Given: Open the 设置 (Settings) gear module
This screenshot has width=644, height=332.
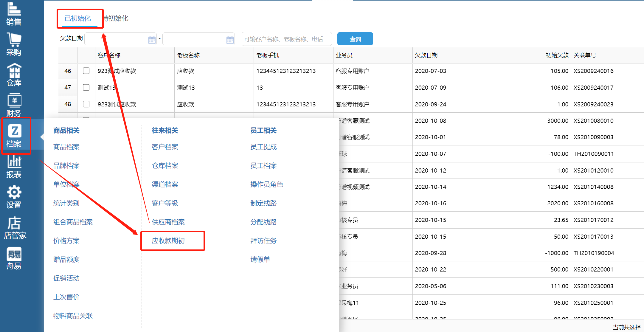Looking at the screenshot, I should pyautogui.click(x=14, y=197).
